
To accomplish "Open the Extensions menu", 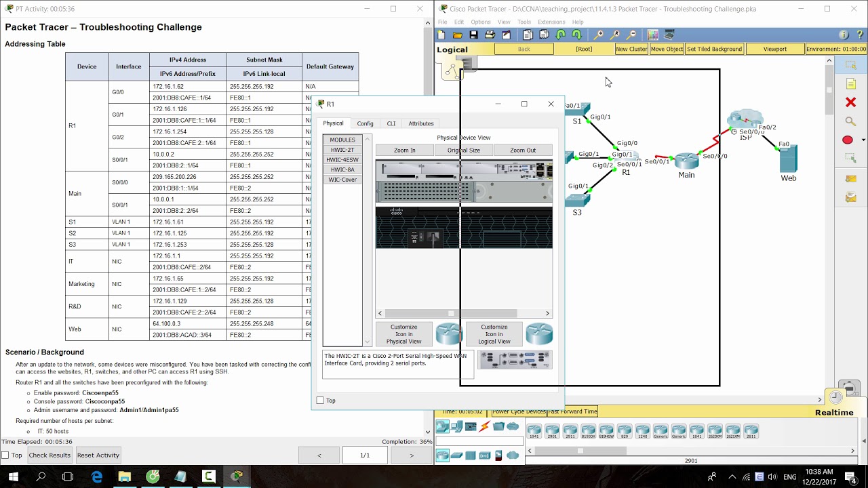I will click(x=551, y=22).
